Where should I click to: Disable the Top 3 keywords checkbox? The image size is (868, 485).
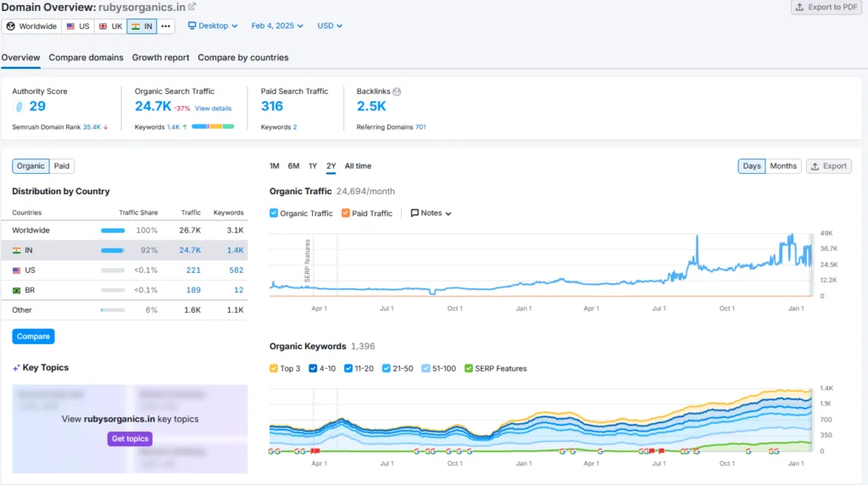point(274,368)
